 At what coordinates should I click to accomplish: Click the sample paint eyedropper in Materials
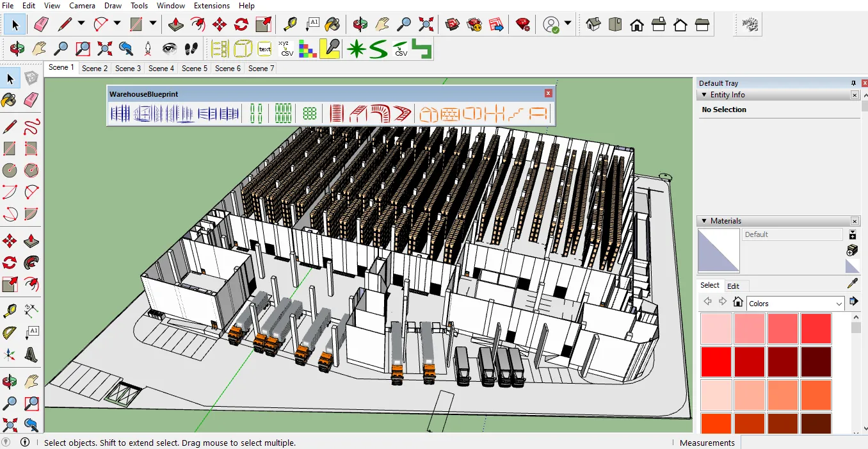tap(852, 282)
